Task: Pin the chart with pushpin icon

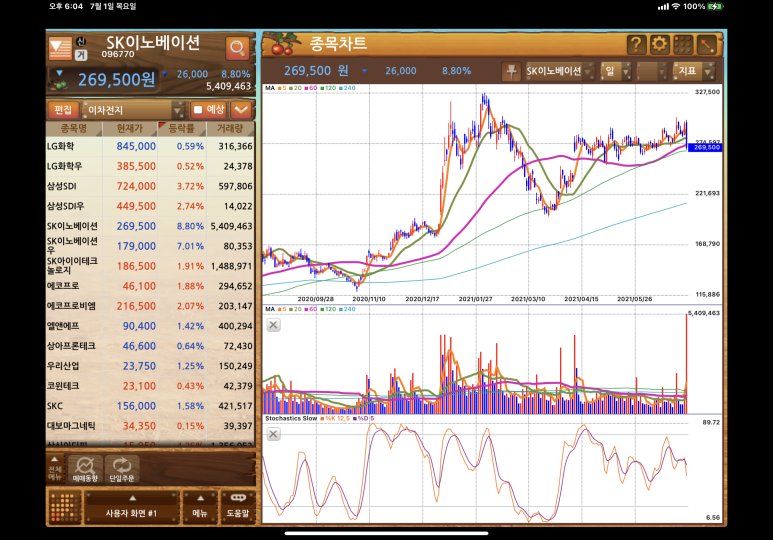Action: click(x=511, y=72)
